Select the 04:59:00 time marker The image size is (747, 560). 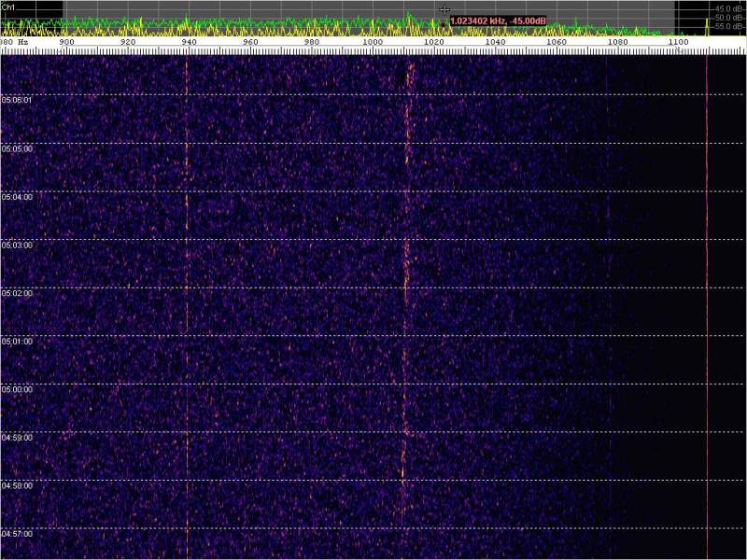(x=17, y=438)
